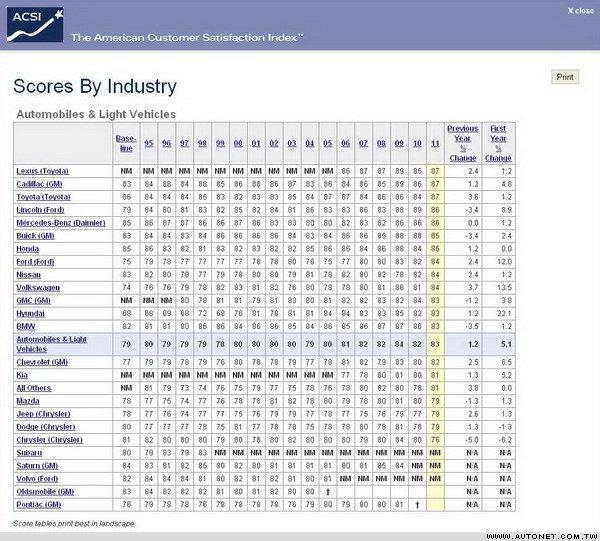Open the Saturn (GM) link
This screenshot has width=600, height=541.
pos(37,466)
